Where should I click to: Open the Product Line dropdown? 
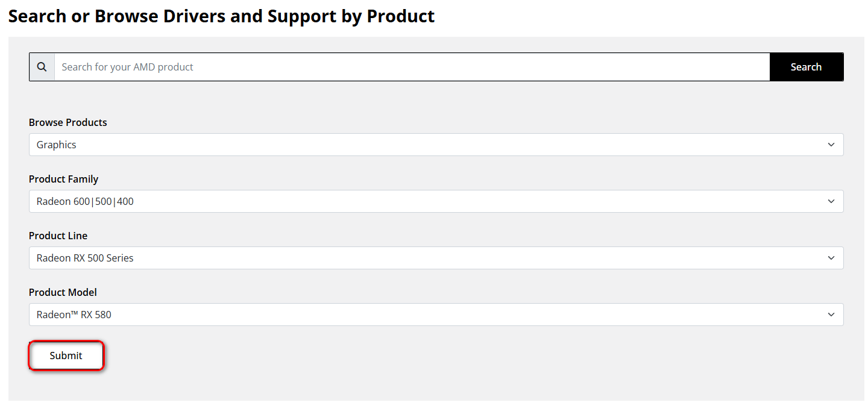[x=436, y=258]
